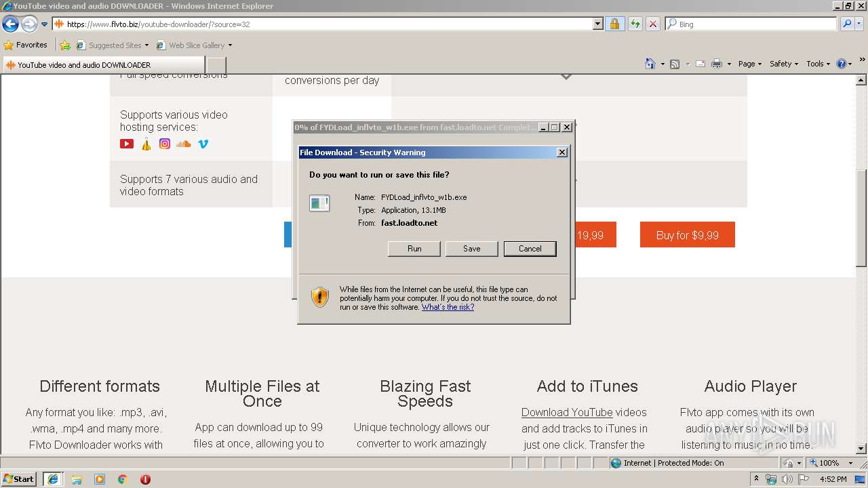Open Web Slice Gallery link

pyautogui.click(x=194, y=45)
